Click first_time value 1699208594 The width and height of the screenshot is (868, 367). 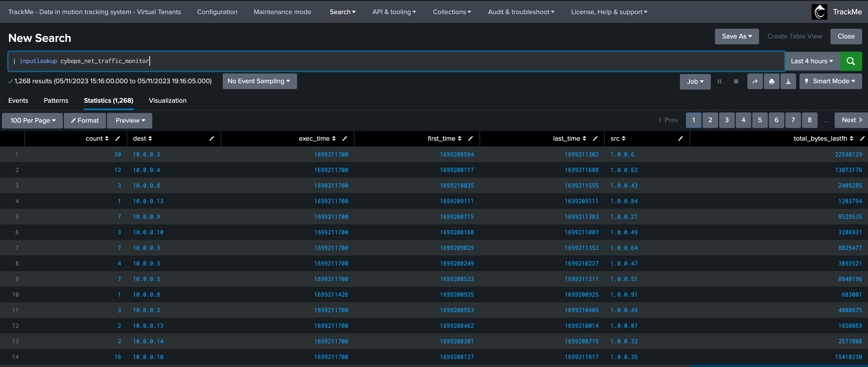click(x=457, y=154)
